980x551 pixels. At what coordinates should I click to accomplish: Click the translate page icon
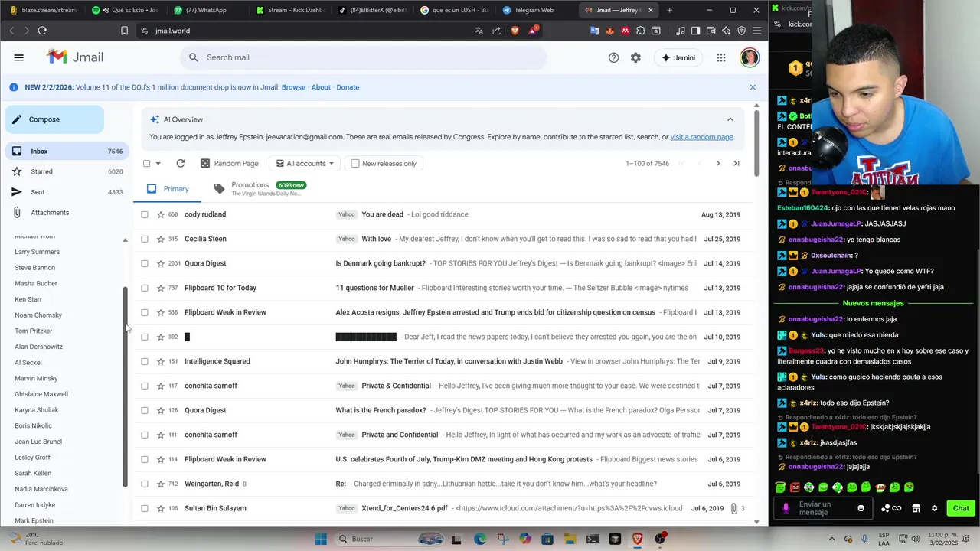[x=479, y=31]
